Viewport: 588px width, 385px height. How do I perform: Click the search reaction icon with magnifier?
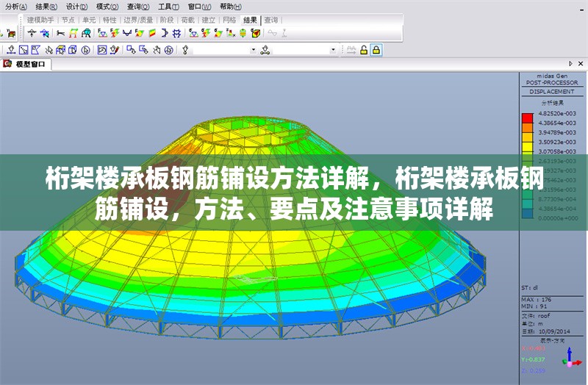coord(45,33)
